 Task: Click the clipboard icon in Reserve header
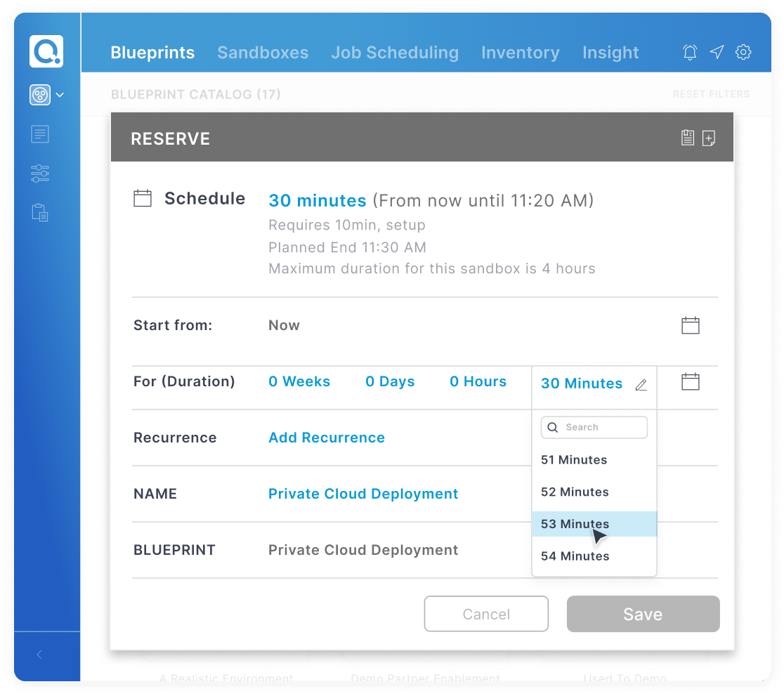(688, 138)
